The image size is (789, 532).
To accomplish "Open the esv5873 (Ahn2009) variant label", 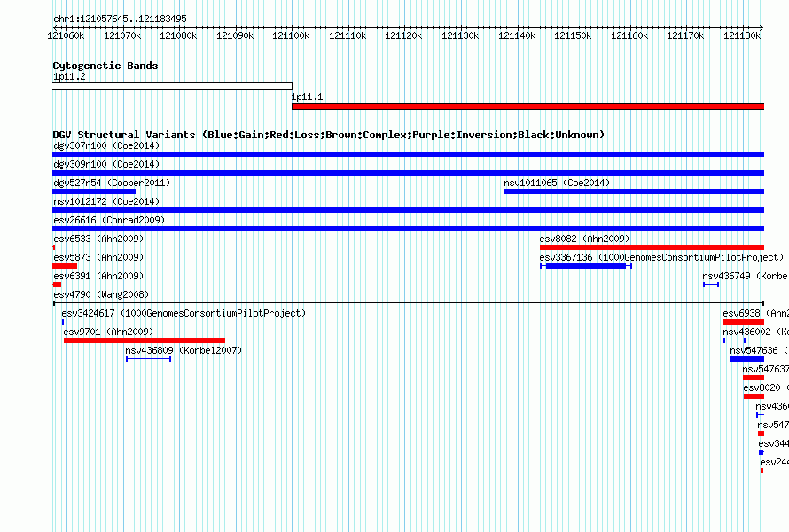I will (98, 257).
